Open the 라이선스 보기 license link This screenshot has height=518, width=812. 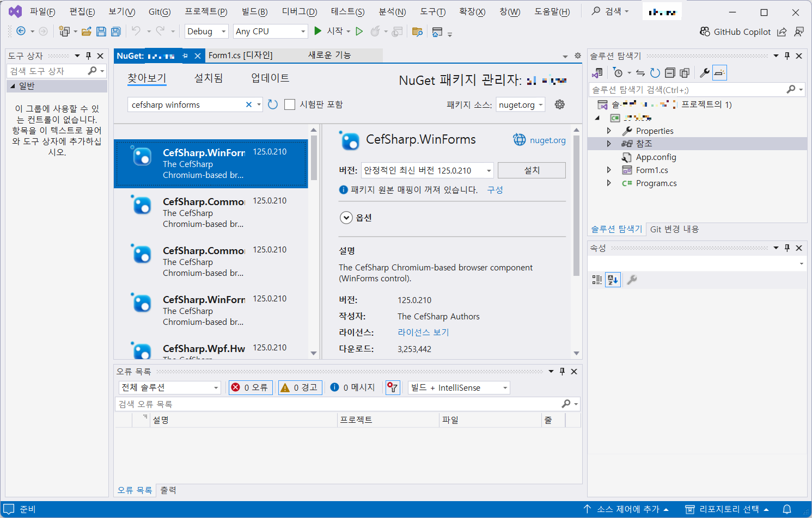(423, 332)
